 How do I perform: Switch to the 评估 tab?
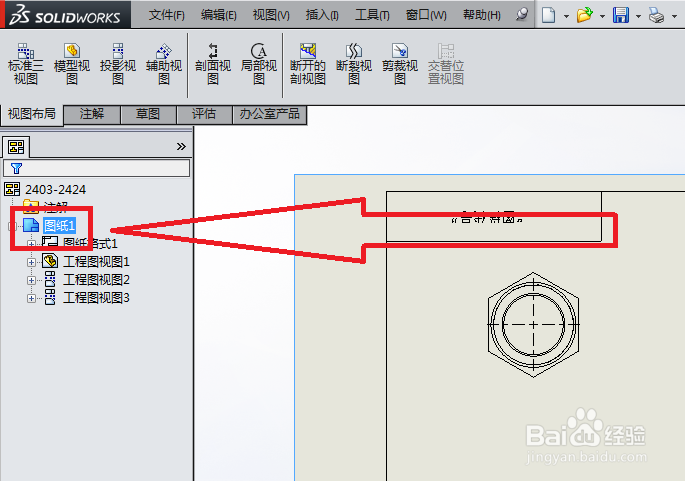204,114
